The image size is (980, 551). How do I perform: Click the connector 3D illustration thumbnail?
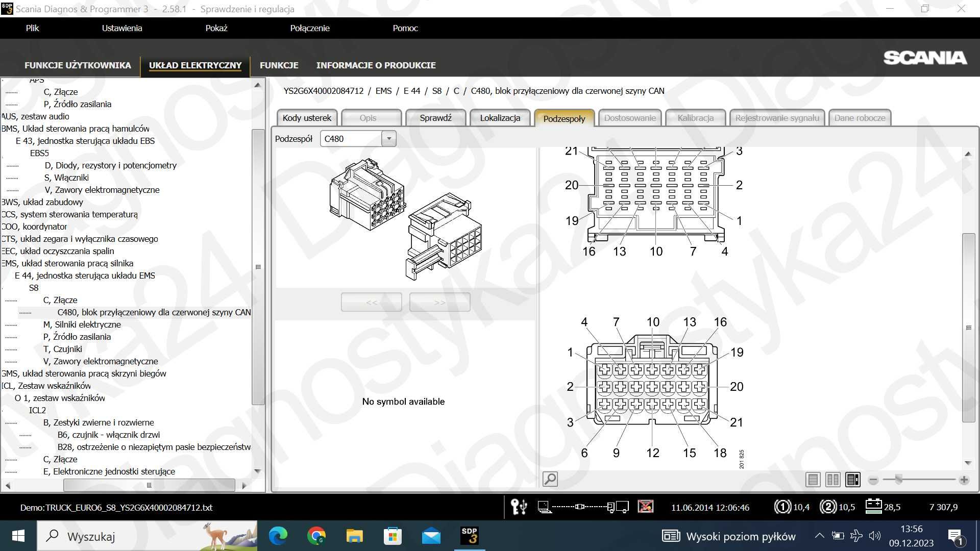[x=406, y=219]
